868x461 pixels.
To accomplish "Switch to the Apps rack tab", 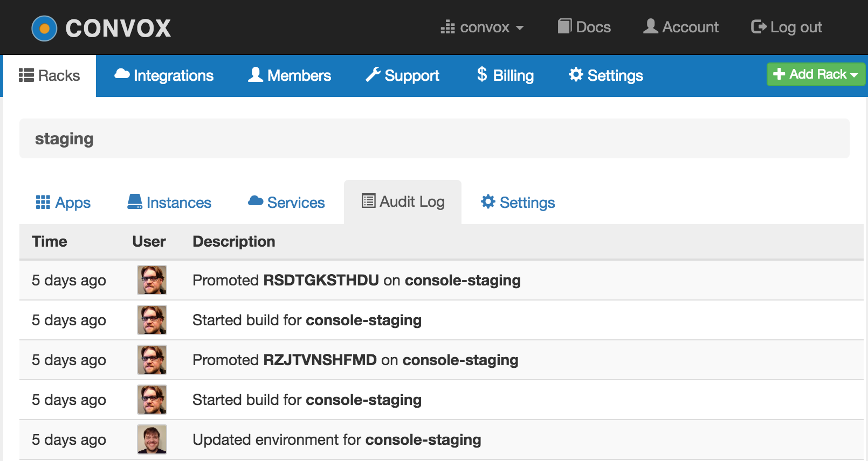I will pos(63,202).
